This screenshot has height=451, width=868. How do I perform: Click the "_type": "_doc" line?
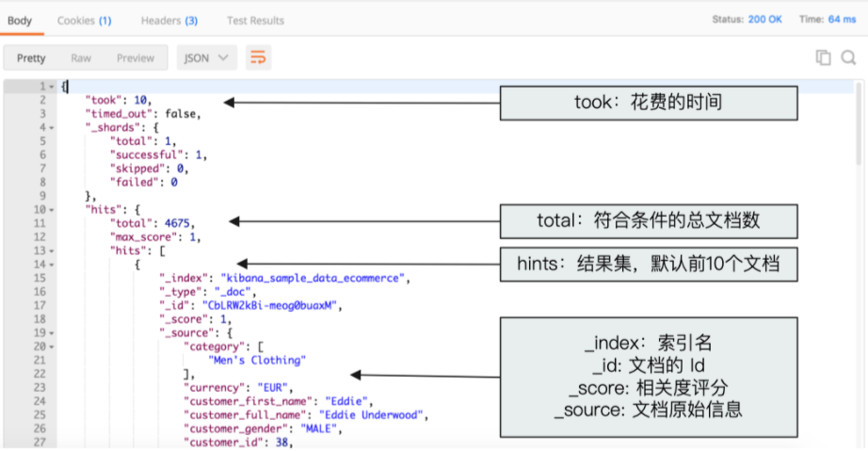coord(208,292)
